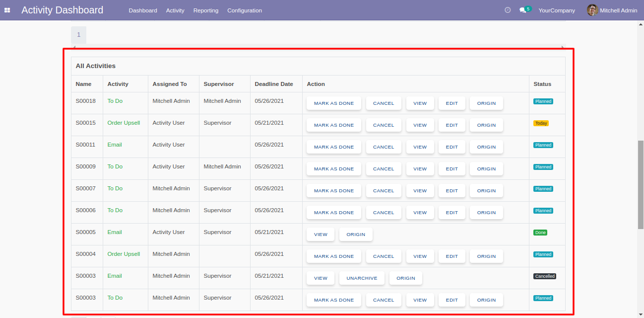Open origin of S00005
The height and width of the screenshot is (318, 644).
click(x=356, y=235)
